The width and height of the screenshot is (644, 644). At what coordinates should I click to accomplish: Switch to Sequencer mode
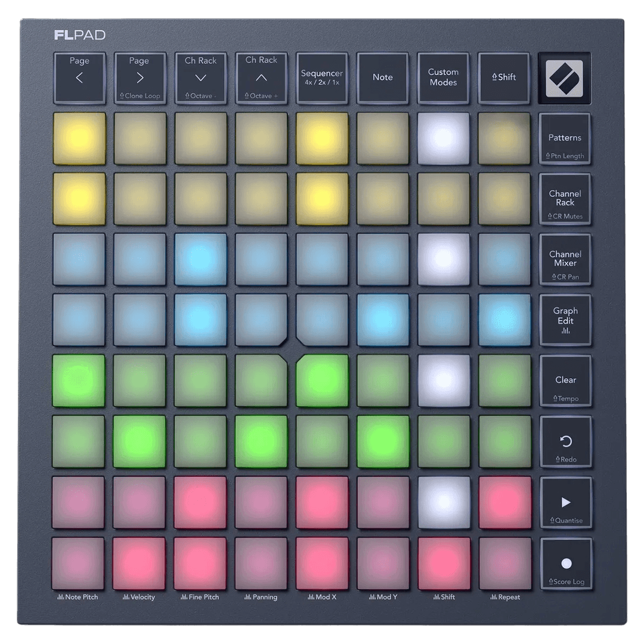(322, 78)
